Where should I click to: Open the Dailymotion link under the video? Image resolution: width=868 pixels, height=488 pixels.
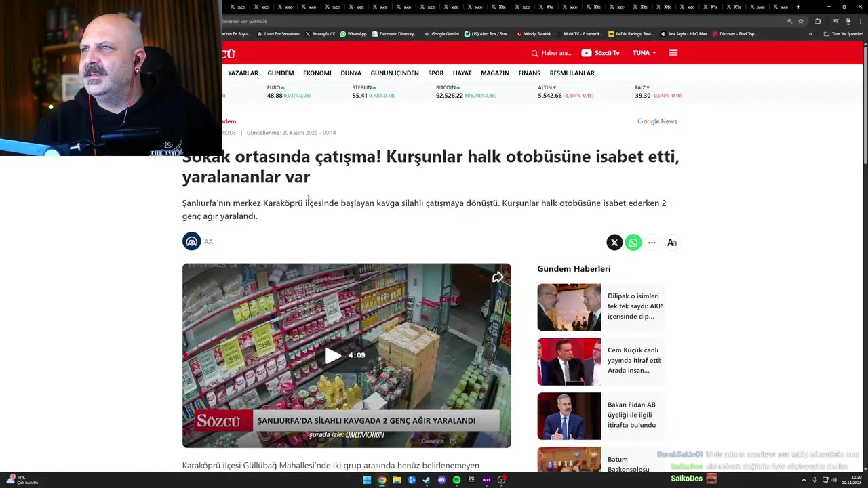tap(347, 435)
